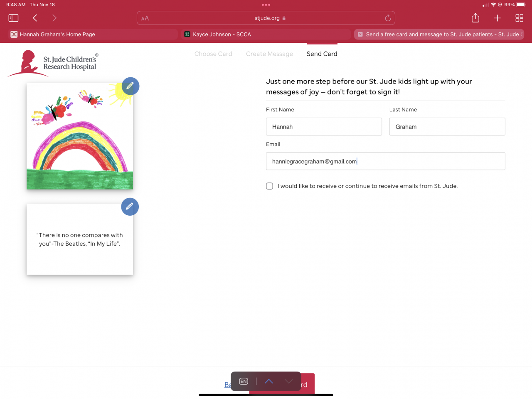This screenshot has width=532, height=399.
Task: Edit the First Name field Hannah
Action: [x=324, y=126]
